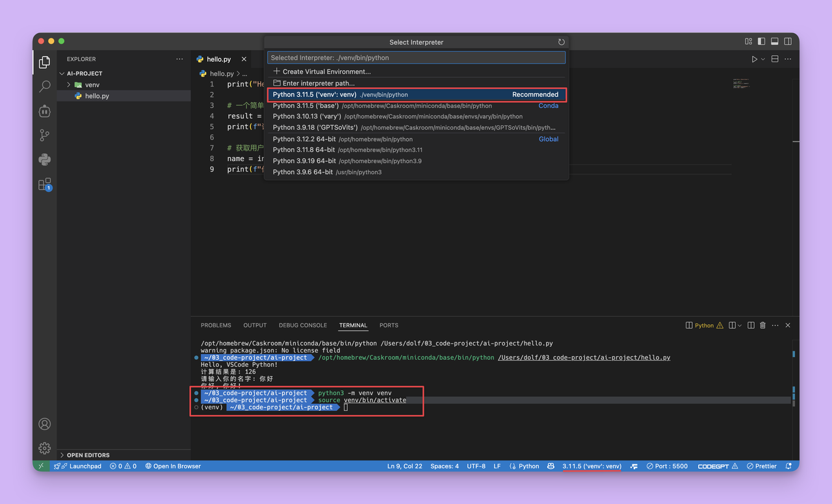Switch to the OUTPUT tab

pyautogui.click(x=255, y=325)
